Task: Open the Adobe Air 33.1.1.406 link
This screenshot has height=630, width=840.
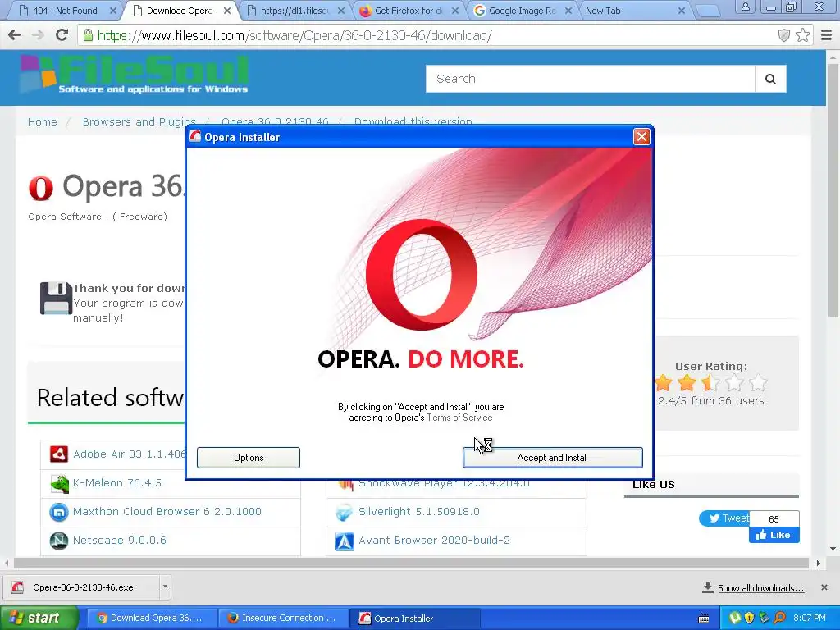Action: coord(129,454)
